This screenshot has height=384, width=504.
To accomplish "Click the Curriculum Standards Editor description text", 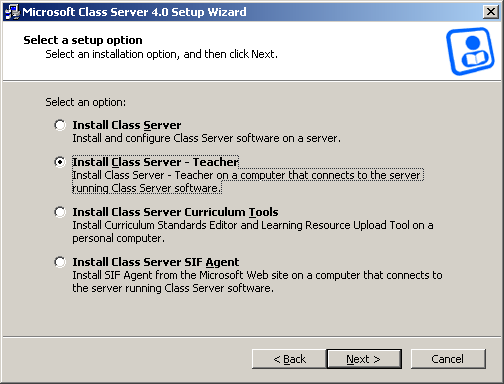I will pyautogui.click(x=253, y=232).
